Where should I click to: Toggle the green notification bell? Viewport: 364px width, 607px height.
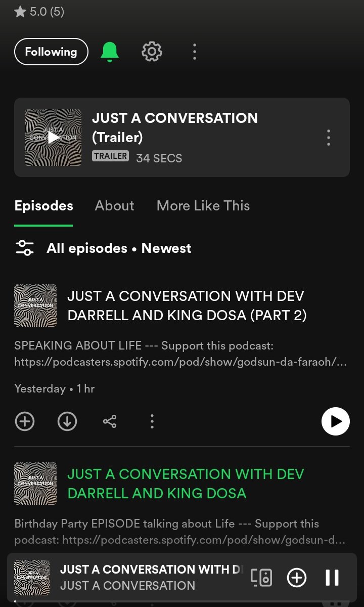[x=110, y=52]
